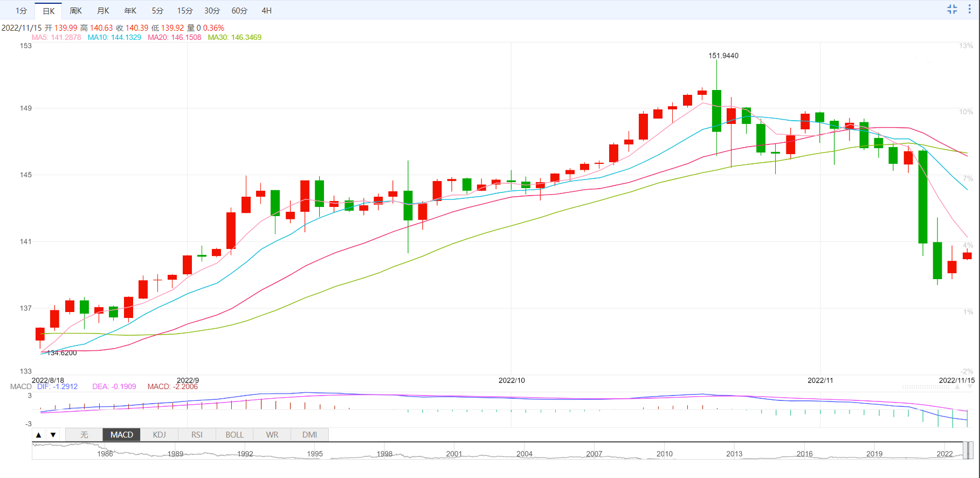This screenshot has height=478, width=980.
Task: Click the MA10: 144.1329 legend label
Action: [114, 37]
